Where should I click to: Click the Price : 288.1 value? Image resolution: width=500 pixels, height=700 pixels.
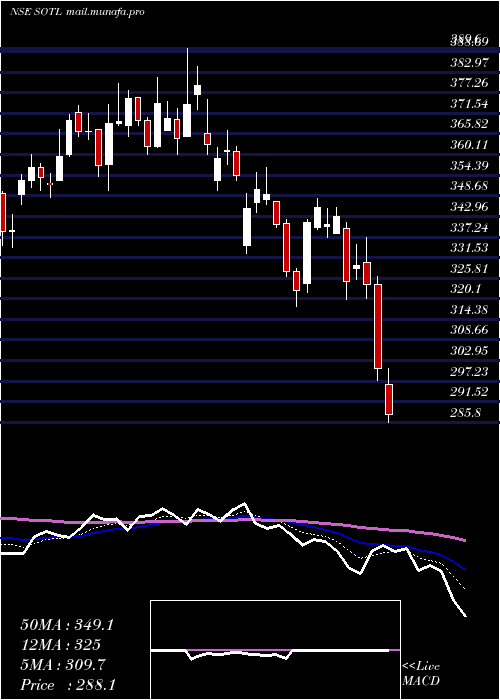68,685
